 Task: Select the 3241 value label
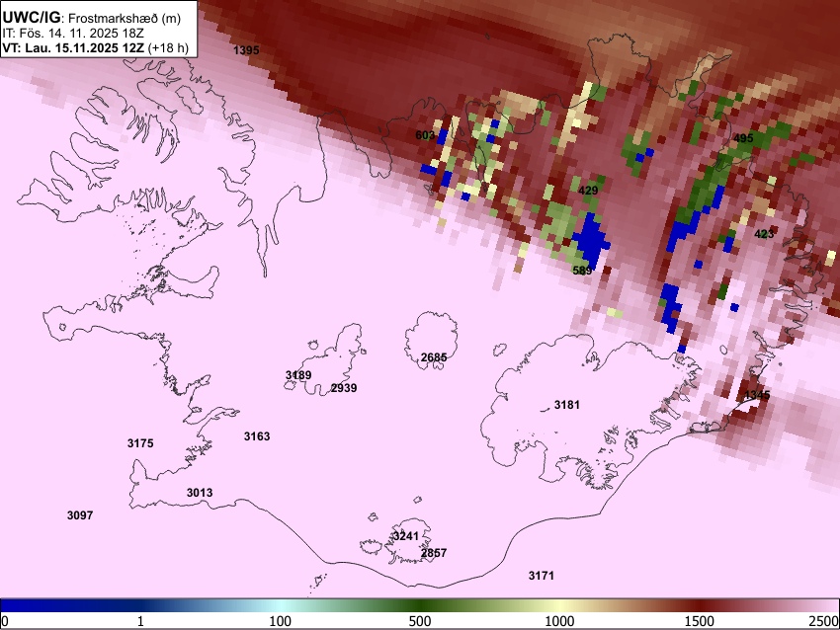(405, 536)
